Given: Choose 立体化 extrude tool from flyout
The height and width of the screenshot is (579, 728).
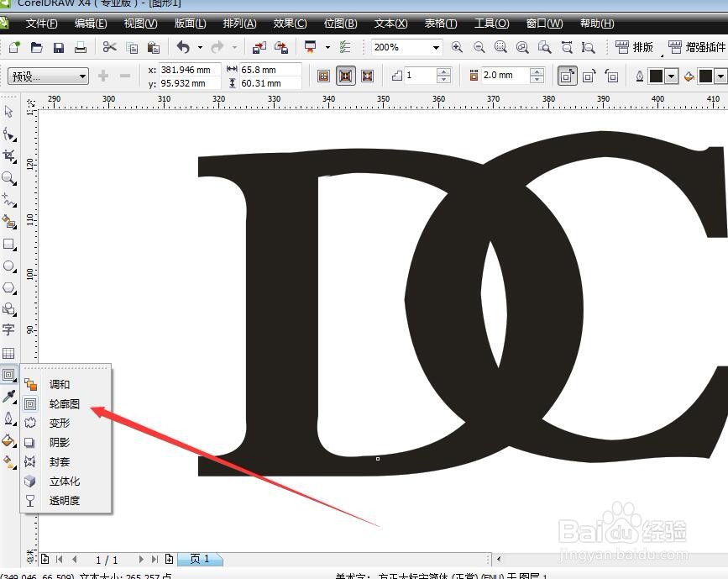Looking at the screenshot, I should point(65,481).
